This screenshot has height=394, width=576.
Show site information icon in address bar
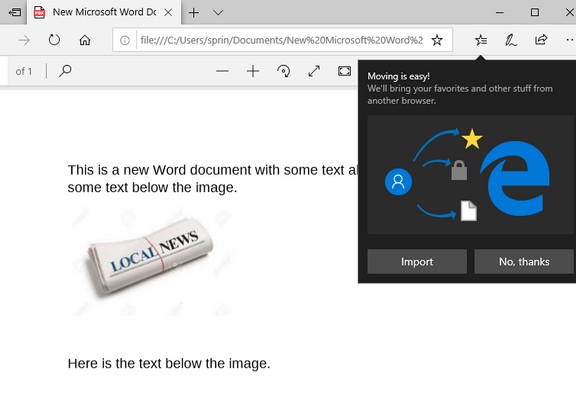[x=125, y=40]
